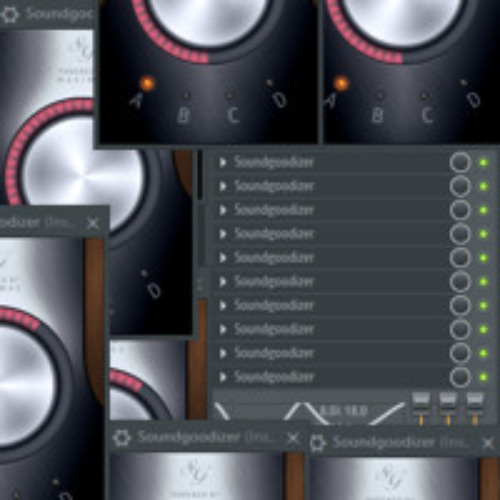Open the slot 3 Soundgoodizer arrow menu
The width and height of the screenshot is (500, 500).
pyautogui.click(x=223, y=210)
